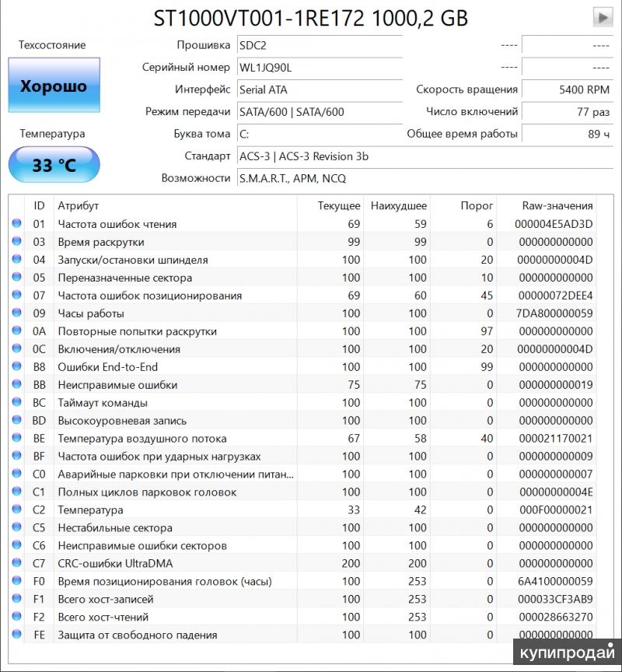
Task: Click the status orb for attribute 01
Action: 17,224
